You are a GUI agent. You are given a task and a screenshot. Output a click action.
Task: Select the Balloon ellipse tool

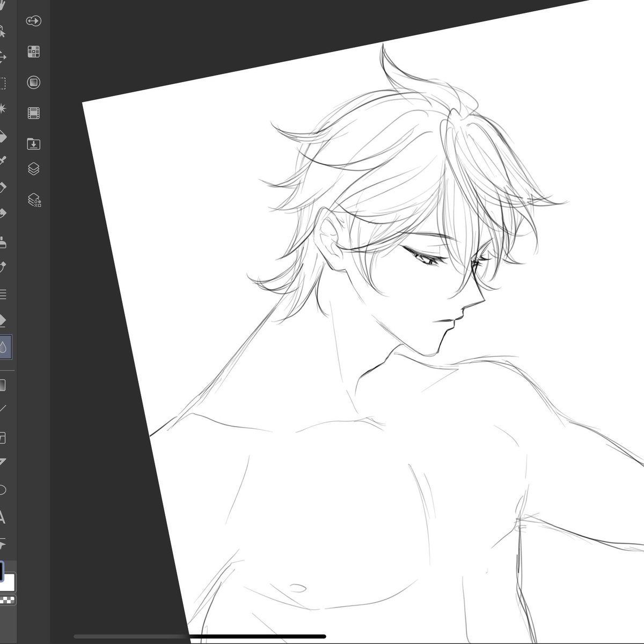(x=2, y=490)
